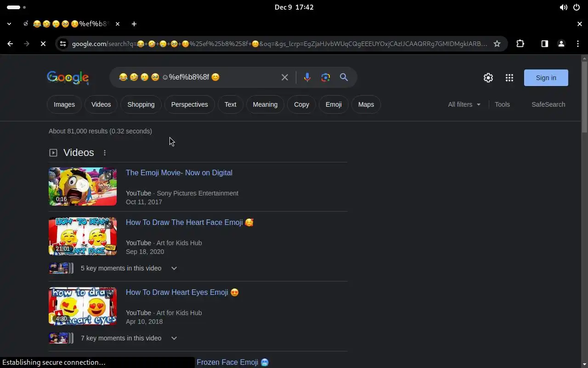This screenshot has width=588, height=368.
Task: Close the current emoji search tab
Action: point(118,24)
